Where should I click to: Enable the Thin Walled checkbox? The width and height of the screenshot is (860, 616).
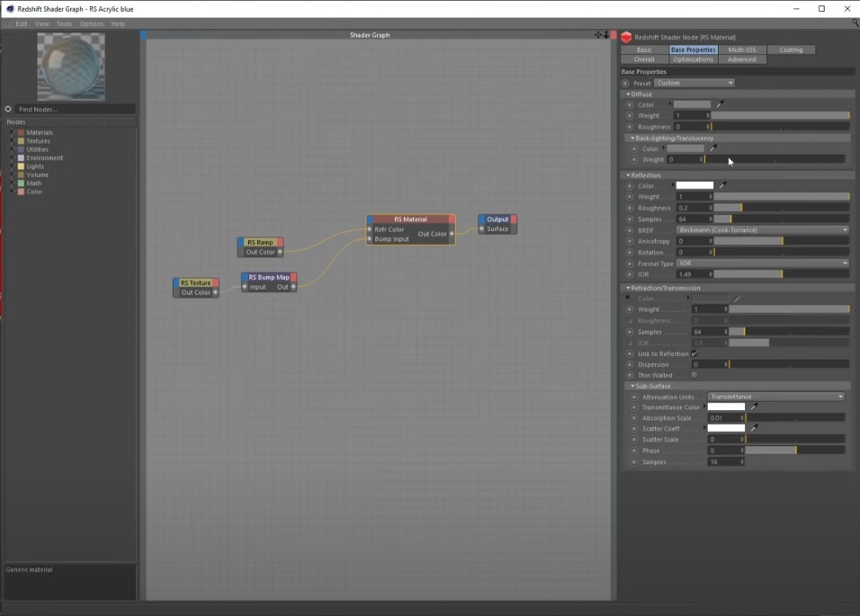point(694,375)
